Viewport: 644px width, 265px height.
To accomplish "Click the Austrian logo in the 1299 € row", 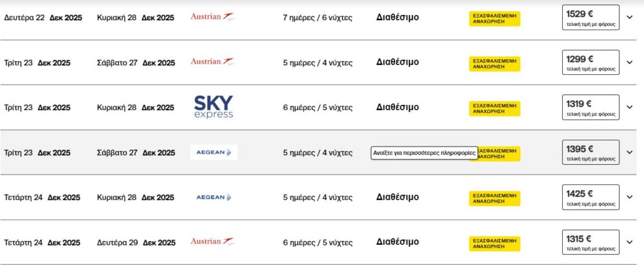I will [213, 62].
